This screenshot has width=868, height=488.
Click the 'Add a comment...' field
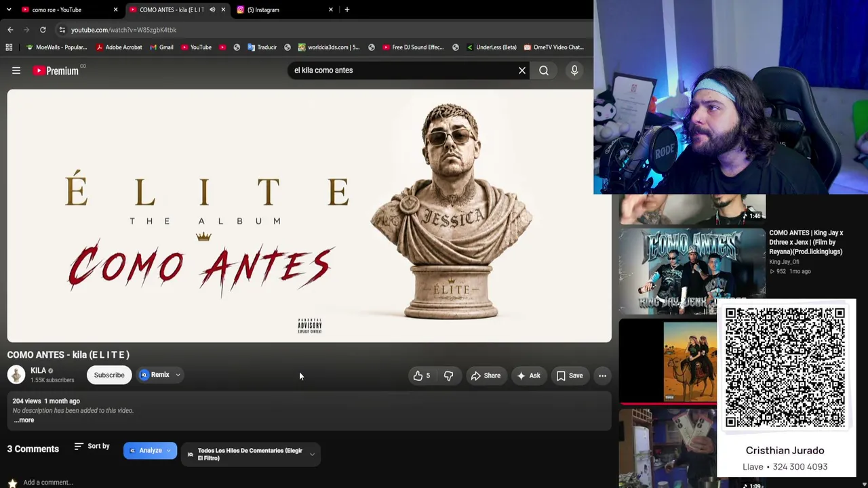[x=48, y=483]
